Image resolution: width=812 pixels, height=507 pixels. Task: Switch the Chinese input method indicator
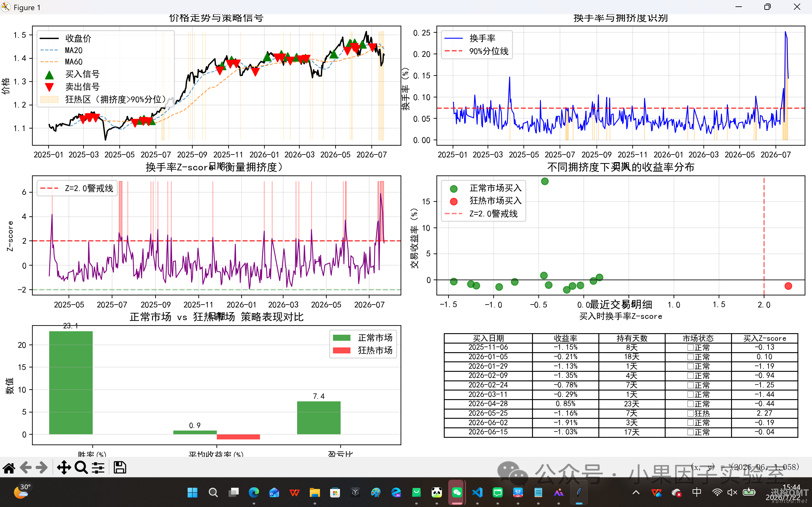(x=697, y=492)
